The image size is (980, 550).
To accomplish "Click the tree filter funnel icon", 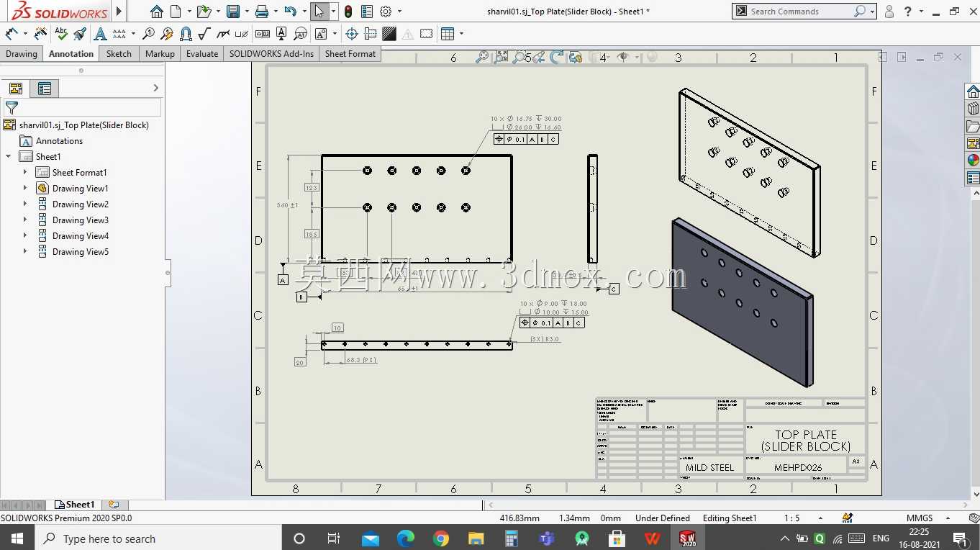I will coord(12,108).
